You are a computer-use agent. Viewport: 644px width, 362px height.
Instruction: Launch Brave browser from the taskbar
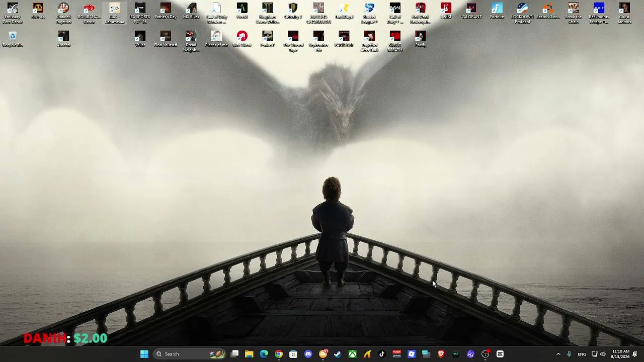pos(441,354)
